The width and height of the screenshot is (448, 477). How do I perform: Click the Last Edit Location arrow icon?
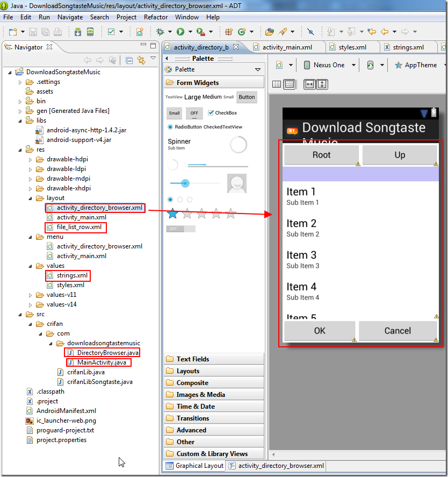tap(372, 31)
